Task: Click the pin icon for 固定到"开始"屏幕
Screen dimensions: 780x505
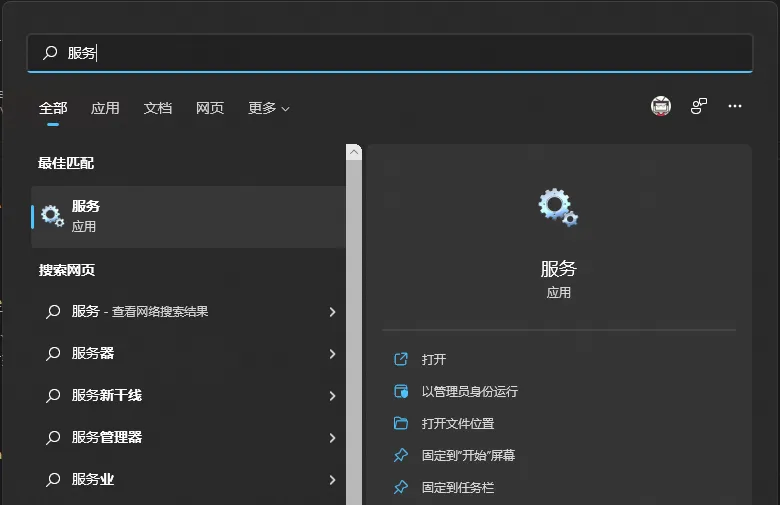Action: 401,455
